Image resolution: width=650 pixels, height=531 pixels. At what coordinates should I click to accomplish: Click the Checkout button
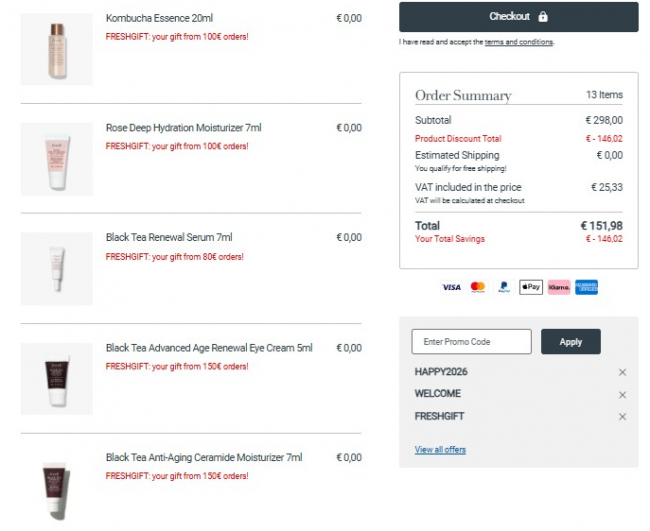coord(518,17)
